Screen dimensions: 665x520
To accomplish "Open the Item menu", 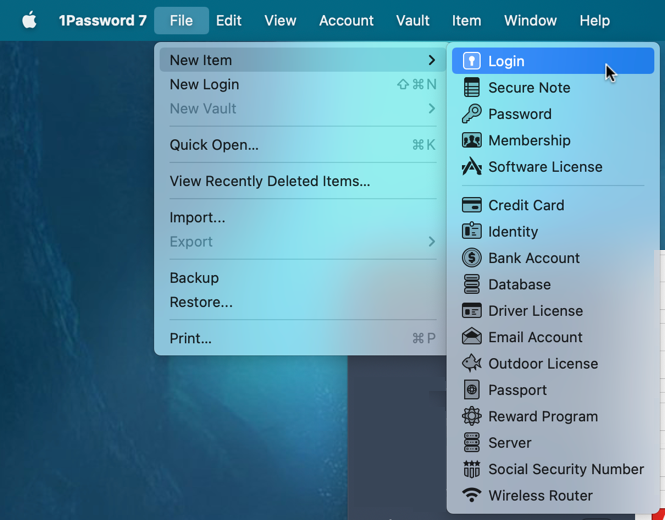I will (467, 20).
